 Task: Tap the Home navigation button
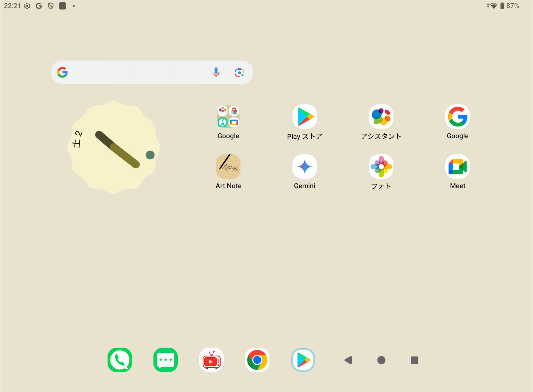(381, 360)
